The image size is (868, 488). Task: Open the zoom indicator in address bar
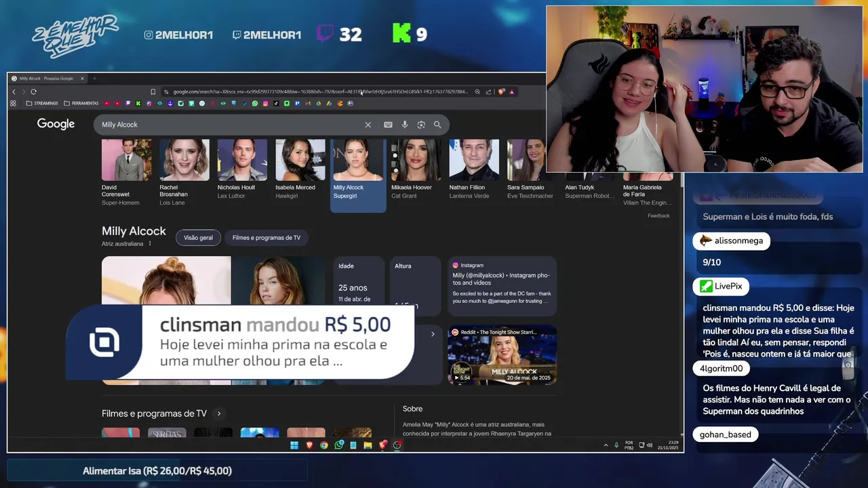(477, 91)
